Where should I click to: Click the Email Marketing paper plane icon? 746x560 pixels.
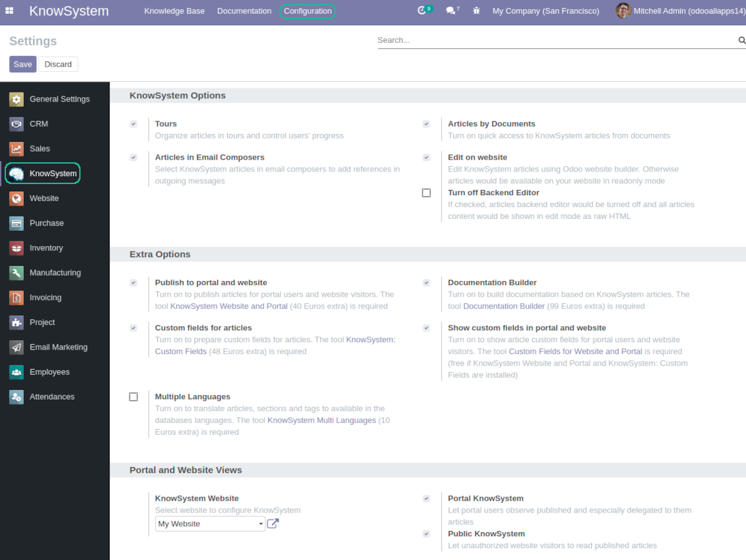17,347
